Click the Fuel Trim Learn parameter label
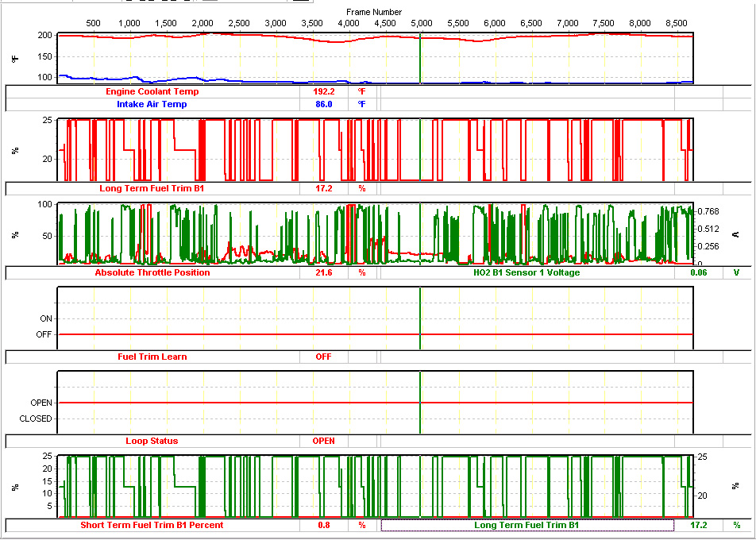Viewport: 756px width, 540px height. coord(152,357)
